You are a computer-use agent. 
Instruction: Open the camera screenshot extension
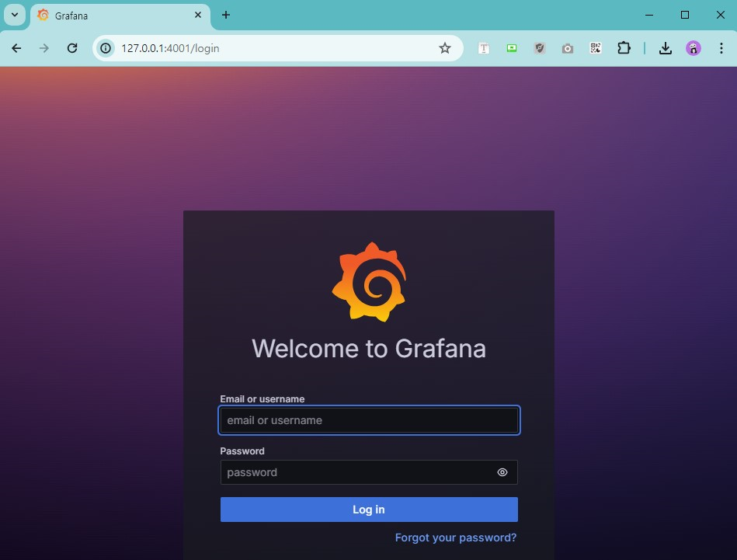(x=568, y=48)
